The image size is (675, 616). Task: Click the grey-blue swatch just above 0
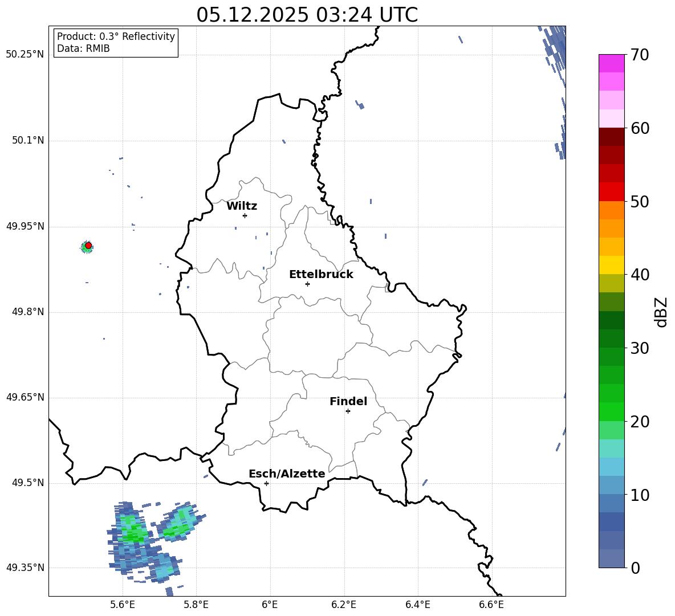pos(611,558)
